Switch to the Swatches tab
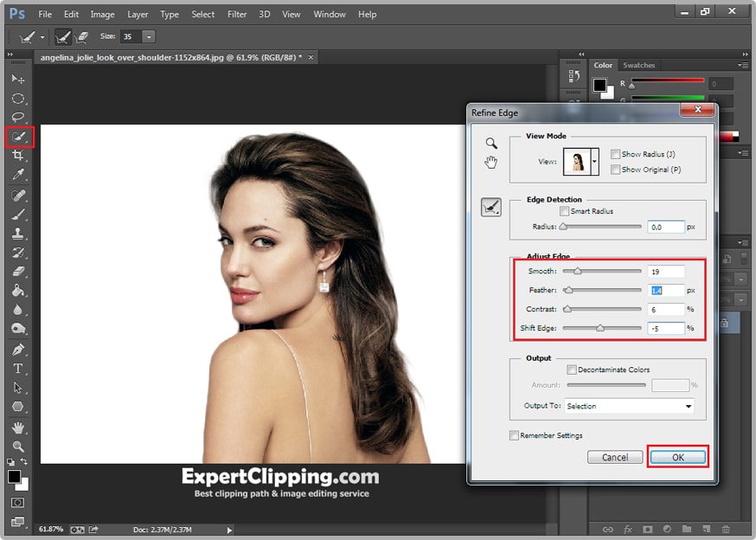This screenshot has height=540, width=756. (x=638, y=65)
